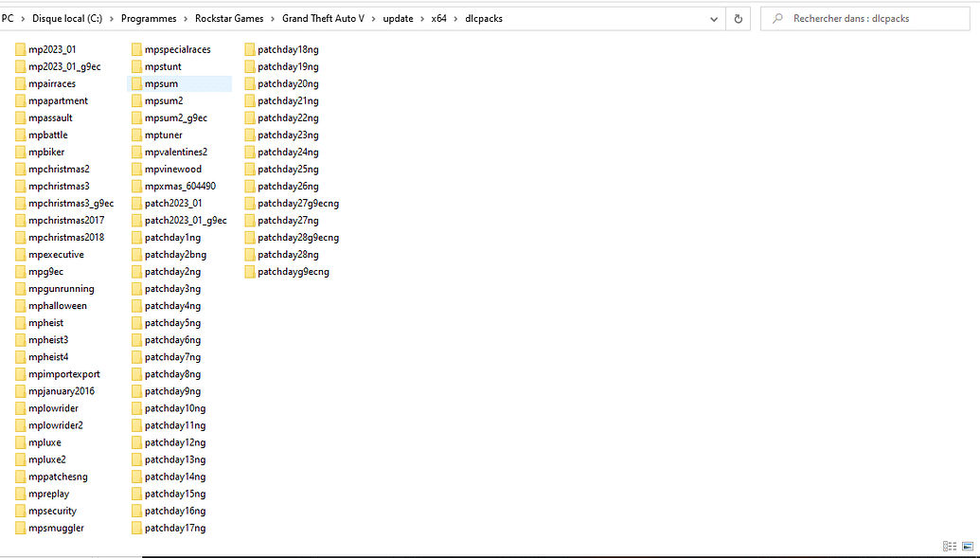
Task: Switch to the details view layout icon
Action: pos(950,546)
